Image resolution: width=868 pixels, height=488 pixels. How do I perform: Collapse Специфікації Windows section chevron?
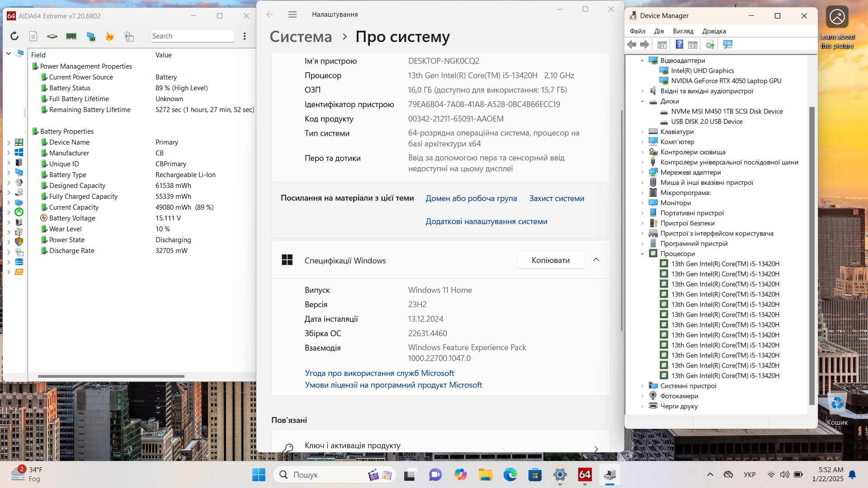click(596, 260)
